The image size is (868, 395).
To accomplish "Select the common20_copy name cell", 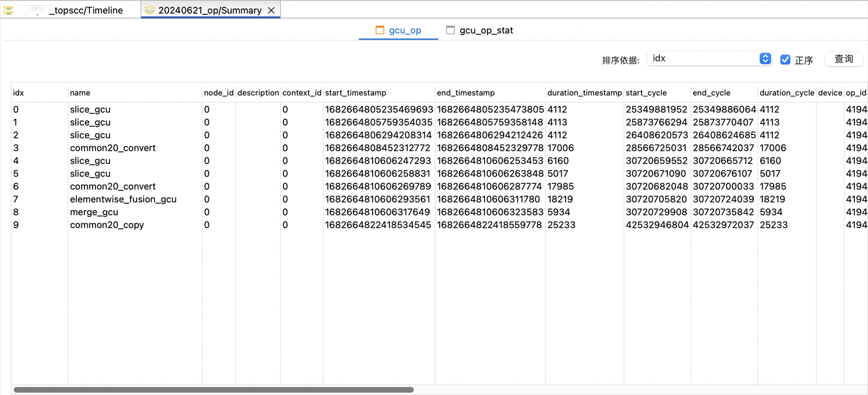I will point(107,225).
